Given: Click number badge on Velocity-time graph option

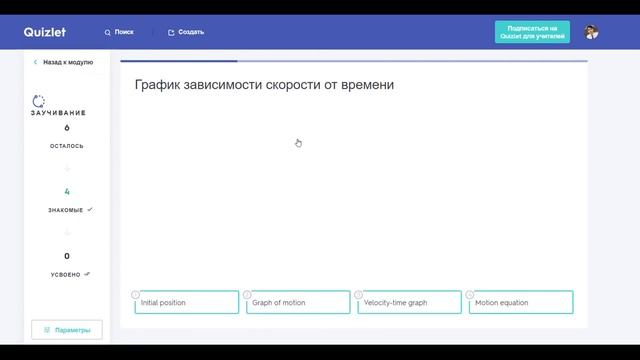Looking at the screenshot, I should coord(358,294).
